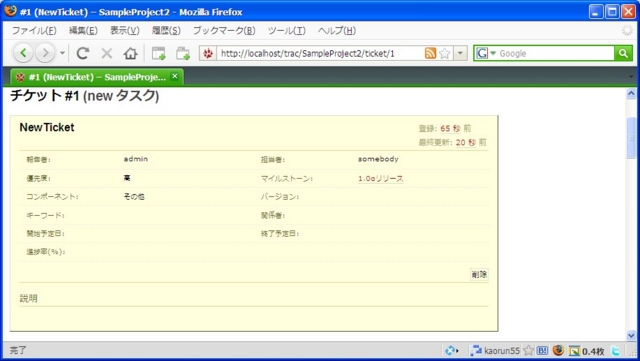640x361 pixels.
Task: Close the #1 (NewTicket) tab
Action: pos(175,76)
